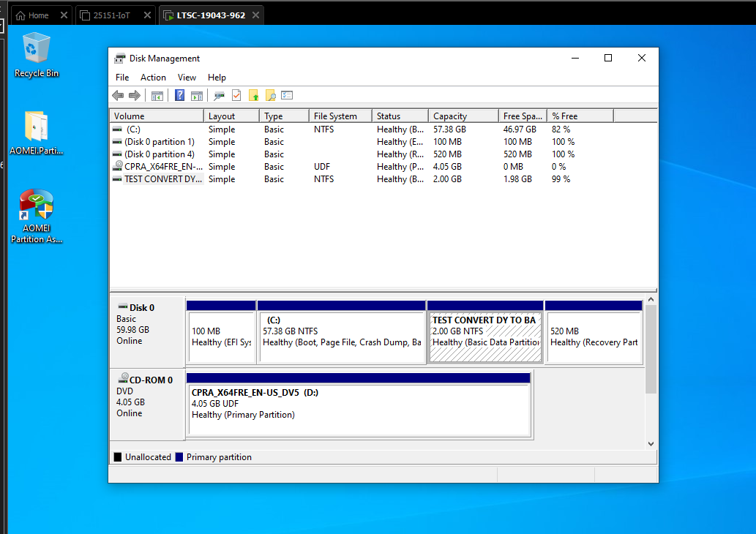Click the yellow folder with green arrow icon
This screenshot has width=756, height=534.
254,95
